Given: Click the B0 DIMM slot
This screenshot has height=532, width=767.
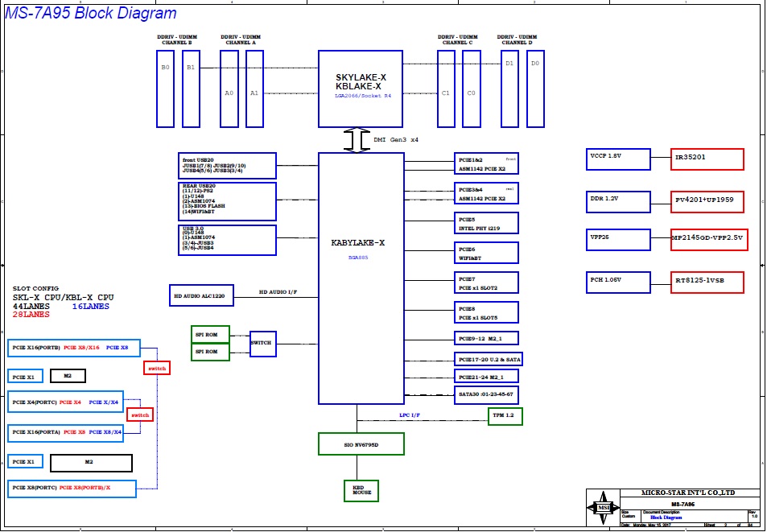Looking at the screenshot, I should coord(165,89).
